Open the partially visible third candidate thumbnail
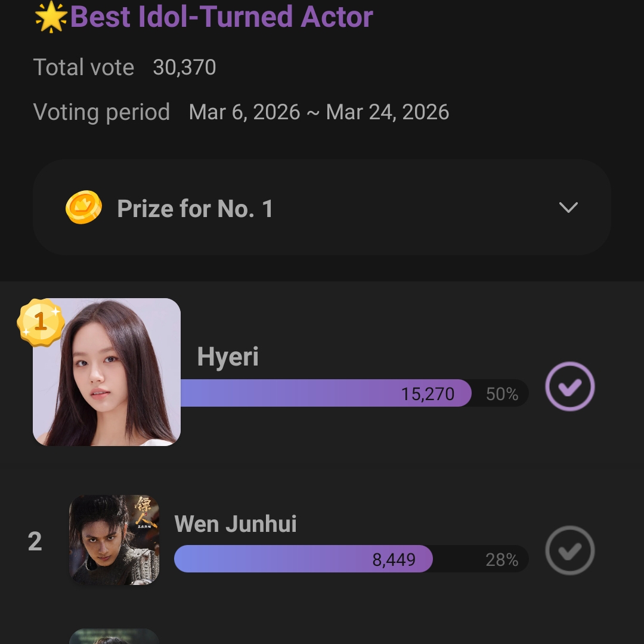Image resolution: width=644 pixels, height=644 pixels. coord(114,636)
